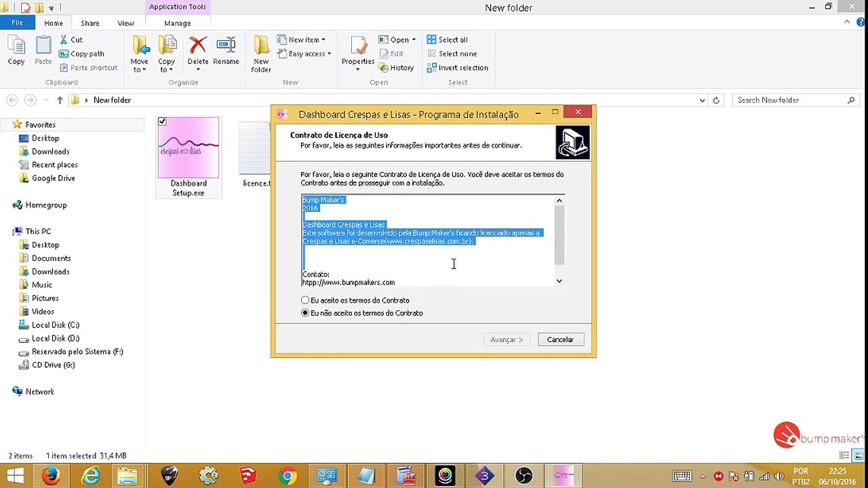Click the license text scrollbar thumb
This screenshot has height=488, width=868.
point(559,235)
